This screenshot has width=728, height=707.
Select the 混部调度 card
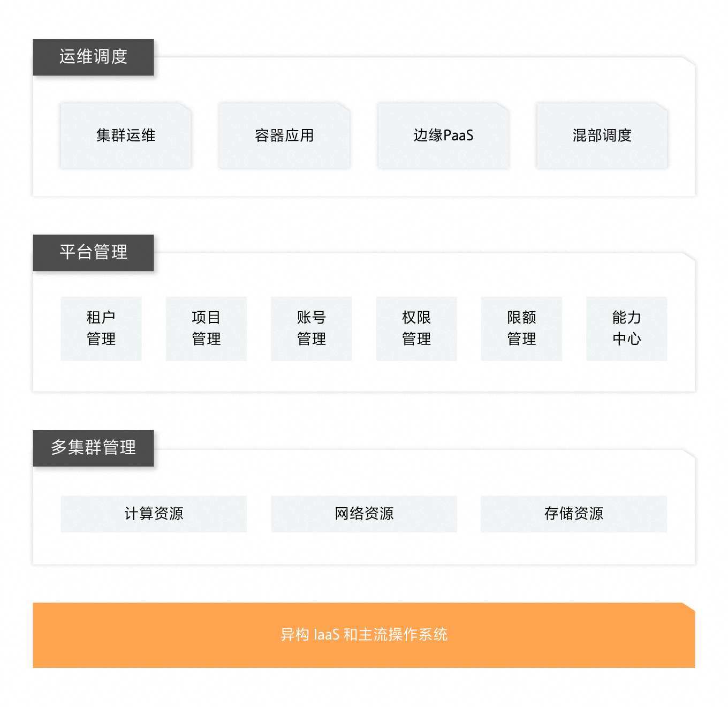602,136
